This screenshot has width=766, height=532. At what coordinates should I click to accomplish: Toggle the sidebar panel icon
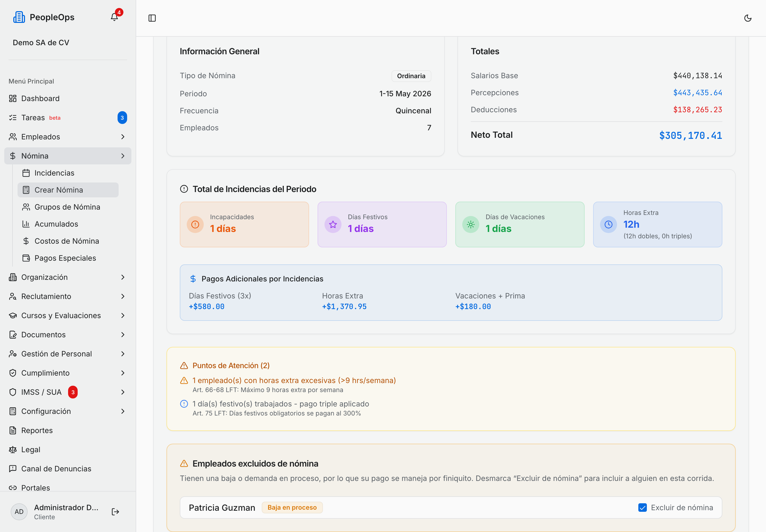(152, 18)
